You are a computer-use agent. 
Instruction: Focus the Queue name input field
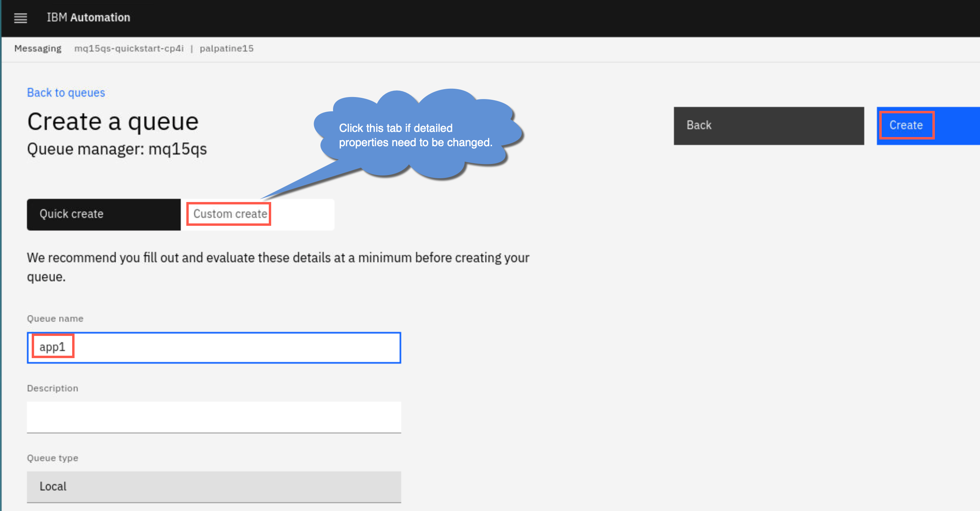[214, 347]
